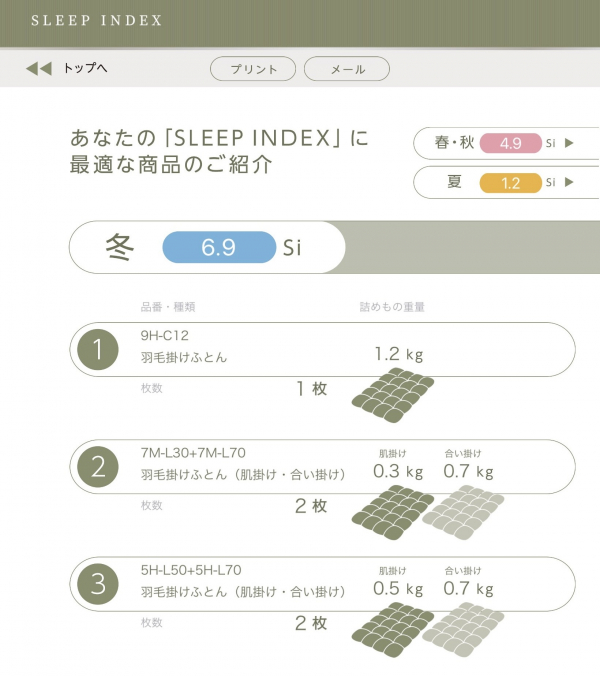Click the pink 4.9 index pill

(510, 143)
